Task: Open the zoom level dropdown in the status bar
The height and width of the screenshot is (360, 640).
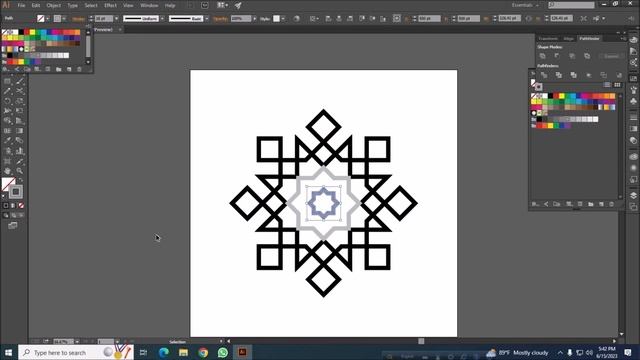Action: tap(77, 342)
